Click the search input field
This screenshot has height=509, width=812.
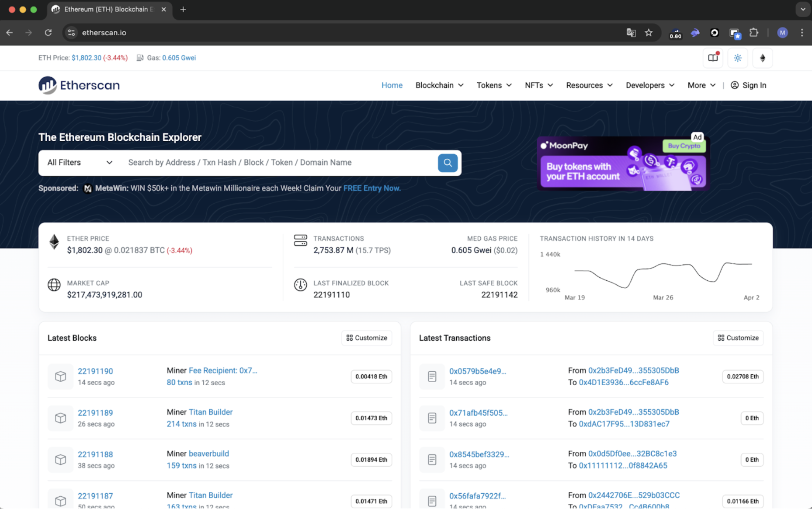pos(280,163)
